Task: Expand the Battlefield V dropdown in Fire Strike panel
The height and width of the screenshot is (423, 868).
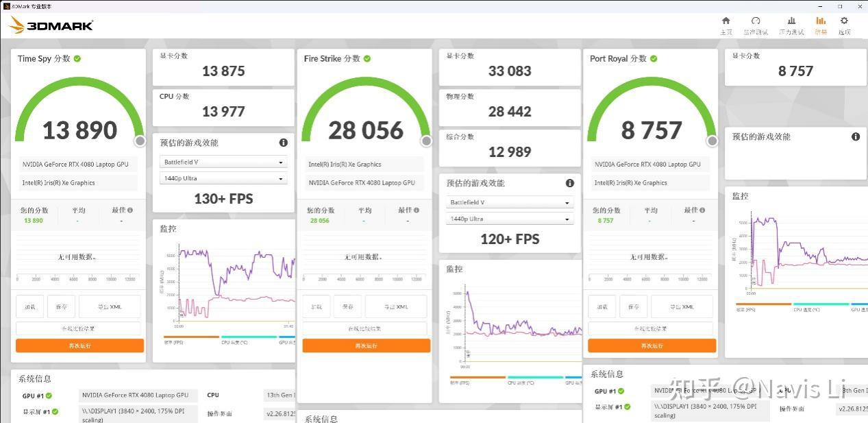Action: (510, 203)
